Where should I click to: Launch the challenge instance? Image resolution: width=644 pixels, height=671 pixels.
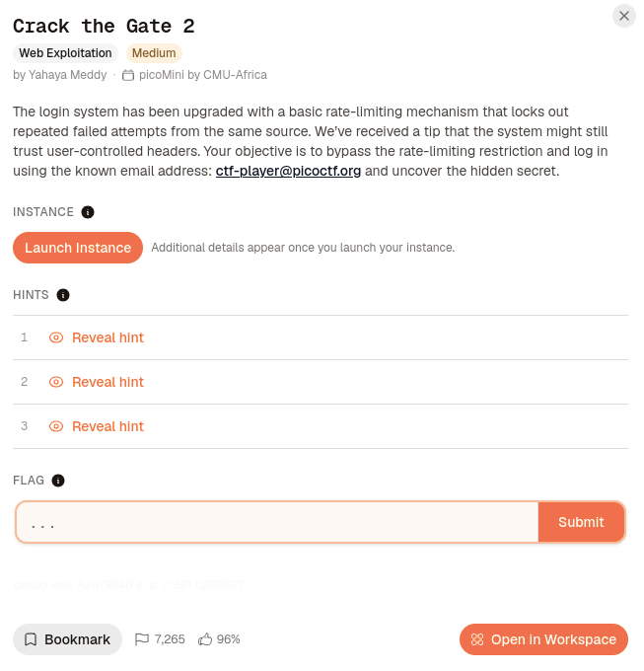click(x=78, y=248)
